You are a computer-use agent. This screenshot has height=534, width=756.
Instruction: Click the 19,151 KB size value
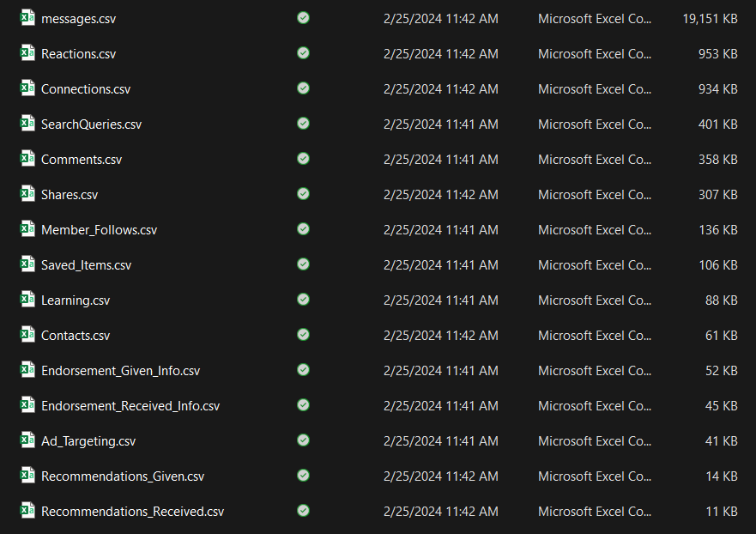(x=710, y=19)
